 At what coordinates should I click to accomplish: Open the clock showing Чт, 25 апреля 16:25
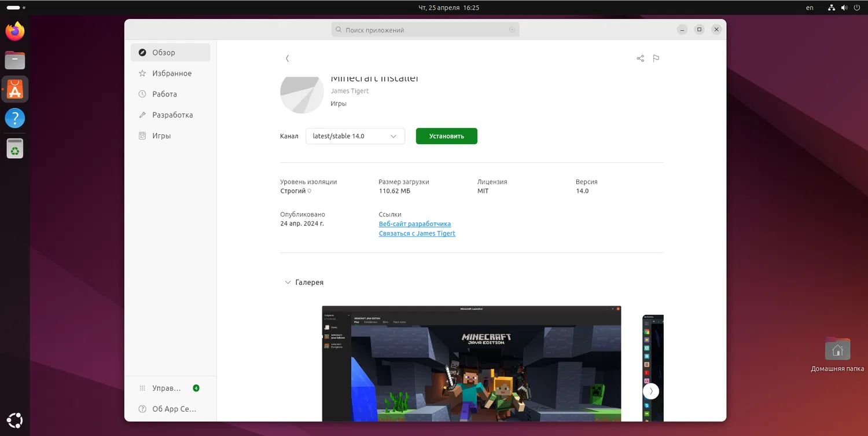click(448, 8)
